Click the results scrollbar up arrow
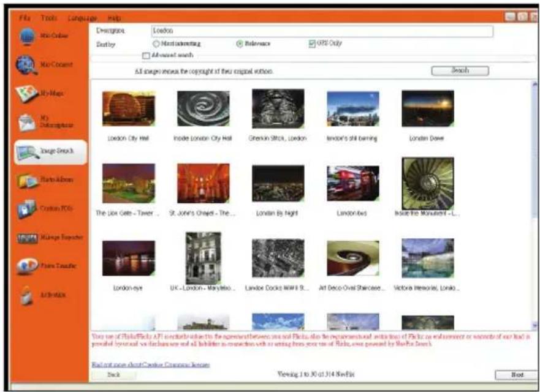540x392 pixels. click(535, 84)
